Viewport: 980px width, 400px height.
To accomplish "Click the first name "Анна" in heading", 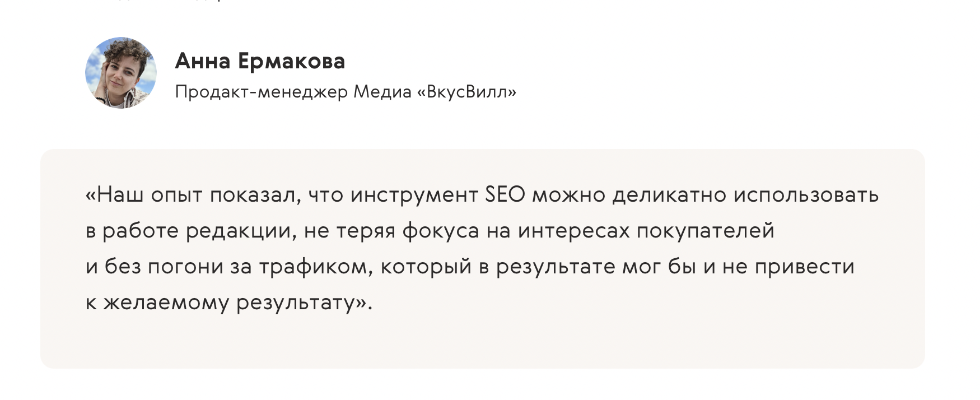I will coord(203,61).
